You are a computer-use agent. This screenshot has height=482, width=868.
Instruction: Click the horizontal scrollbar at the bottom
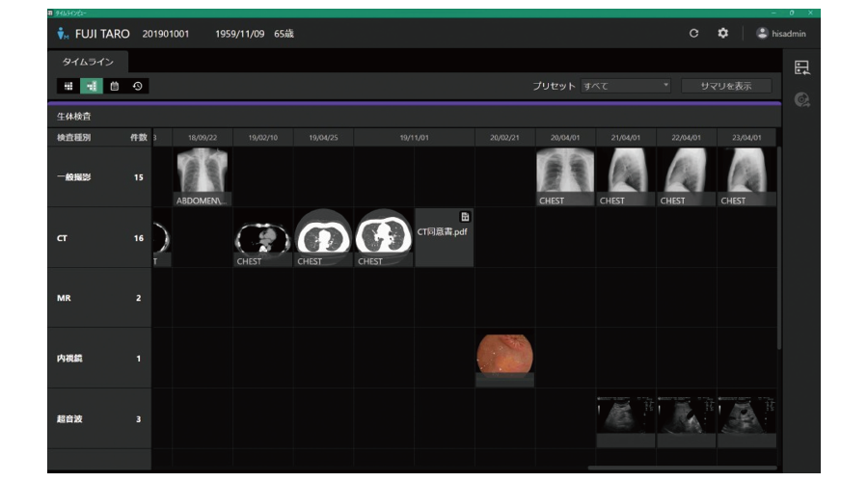pos(675,468)
